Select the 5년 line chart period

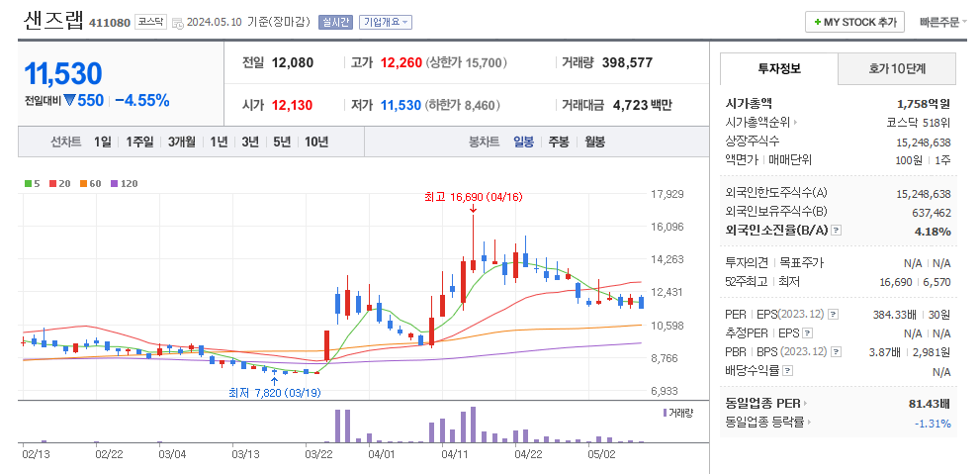[282, 142]
